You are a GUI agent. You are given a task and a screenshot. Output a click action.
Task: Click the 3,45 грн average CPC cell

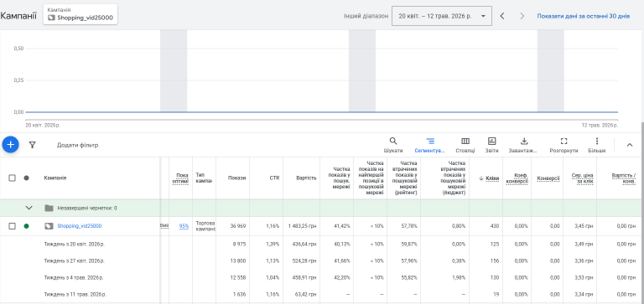pyautogui.click(x=584, y=226)
